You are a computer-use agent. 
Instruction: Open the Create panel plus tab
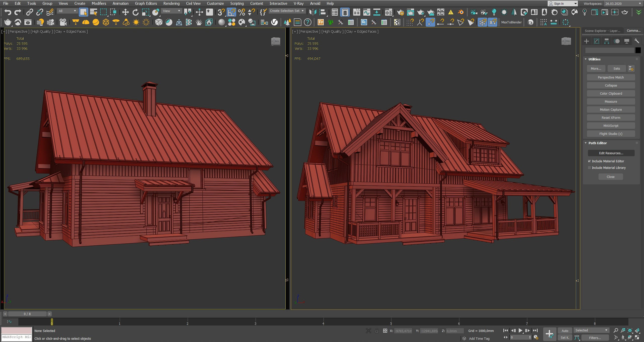tap(586, 41)
